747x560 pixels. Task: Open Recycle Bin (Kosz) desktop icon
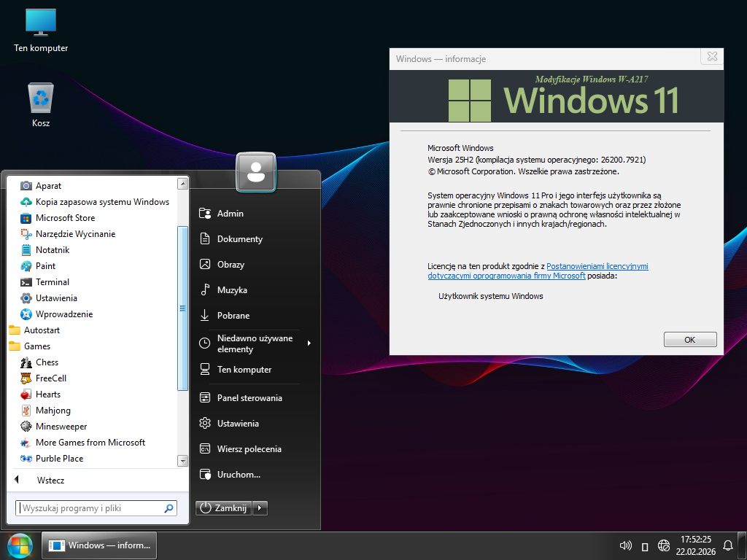coord(41,98)
